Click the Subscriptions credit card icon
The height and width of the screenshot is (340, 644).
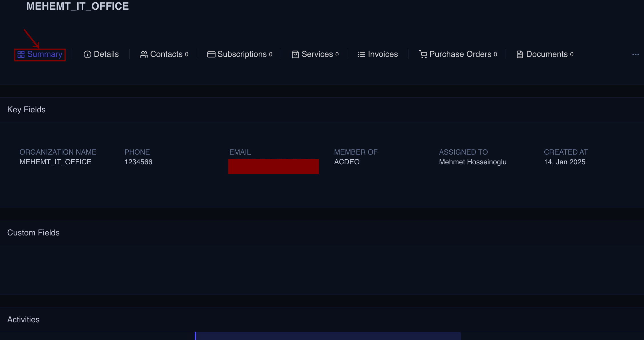[x=211, y=54]
